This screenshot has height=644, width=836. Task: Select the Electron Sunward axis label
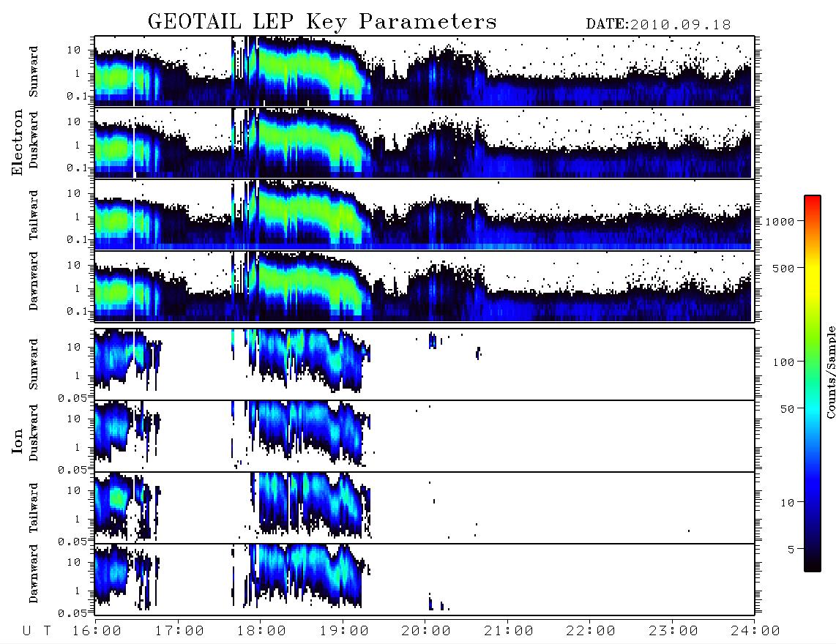(34, 72)
